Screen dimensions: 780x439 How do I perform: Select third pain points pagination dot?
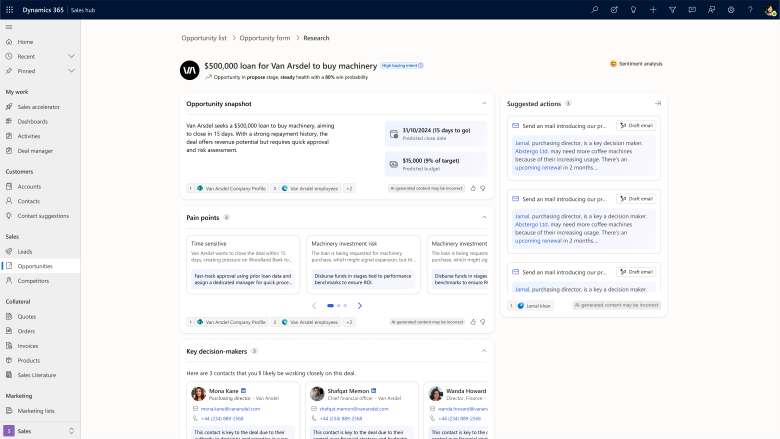tap(345, 306)
